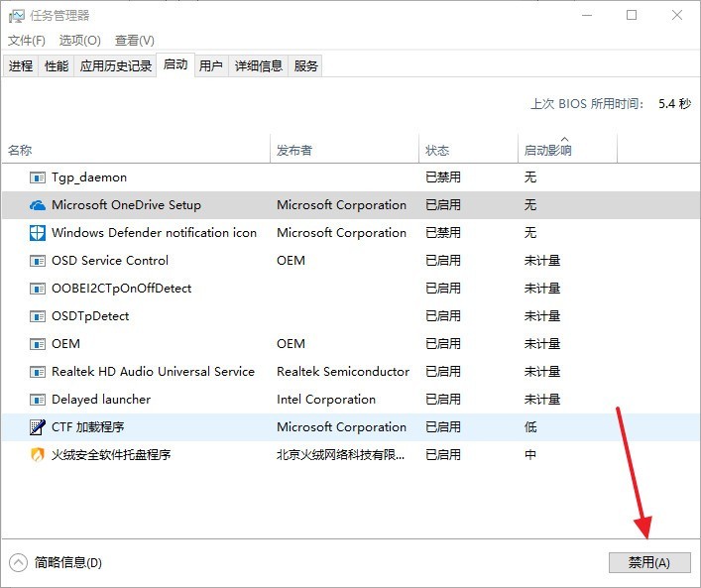This screenshot has width=701, height=588.
Task: Click the Realtek HD Audio Service icon
Action: (x=37, y=372)
